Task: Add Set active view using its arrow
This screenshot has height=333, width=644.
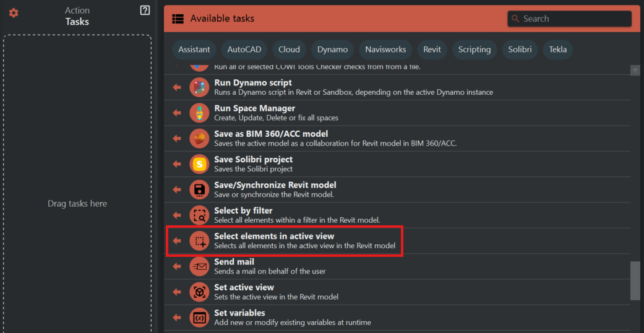Action: (x=177, y=292)
